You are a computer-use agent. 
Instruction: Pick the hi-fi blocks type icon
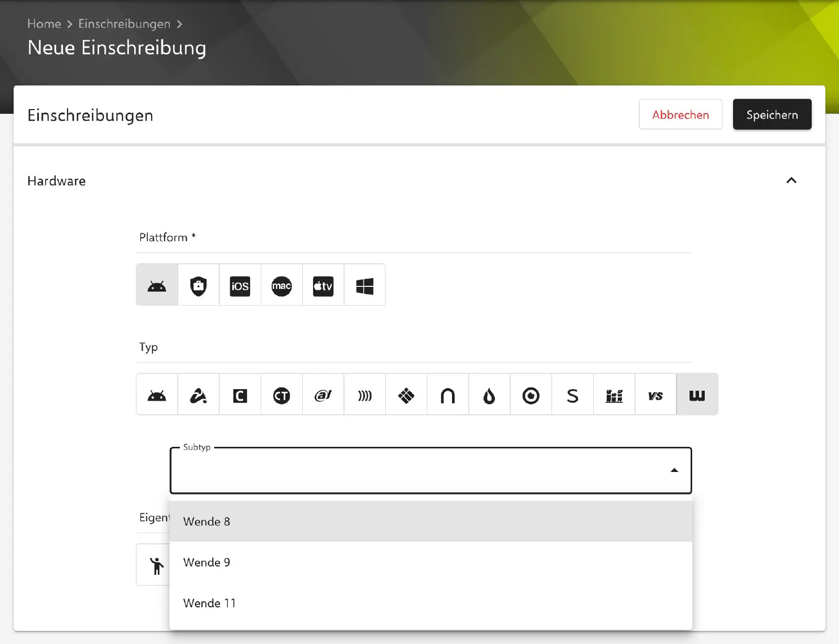614,394
